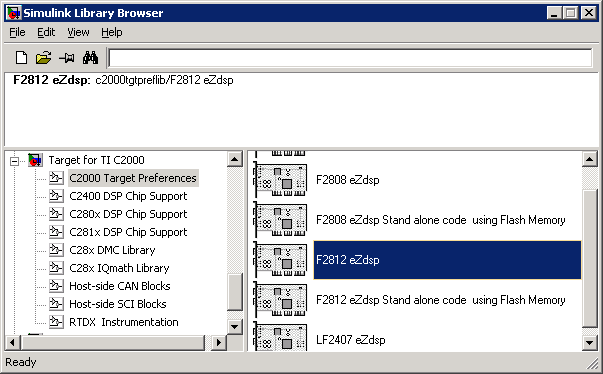
Task: Select Host-side SCI Blocks
Action: point(118,304)
